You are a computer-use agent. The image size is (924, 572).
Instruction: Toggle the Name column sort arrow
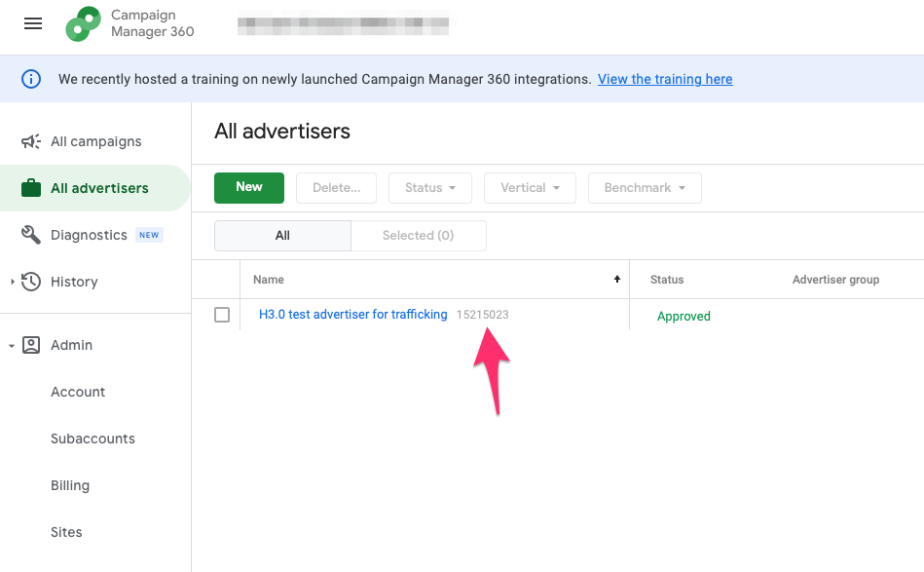pos(616,280)
